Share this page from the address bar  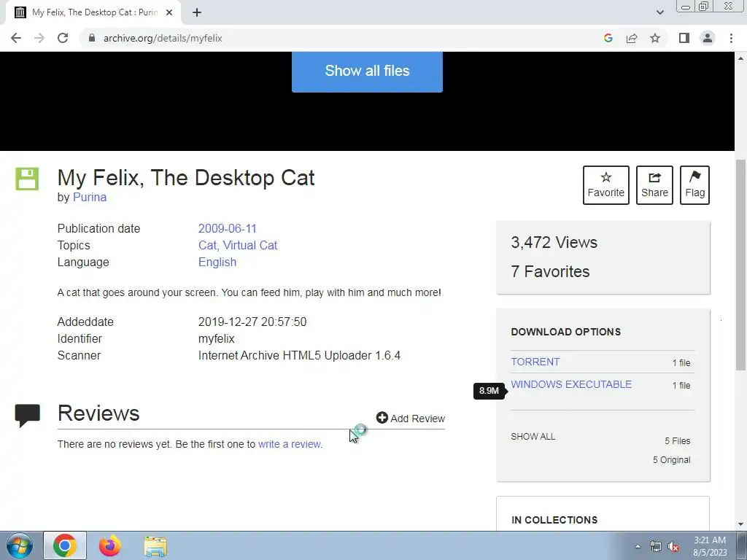click(632, 38)
